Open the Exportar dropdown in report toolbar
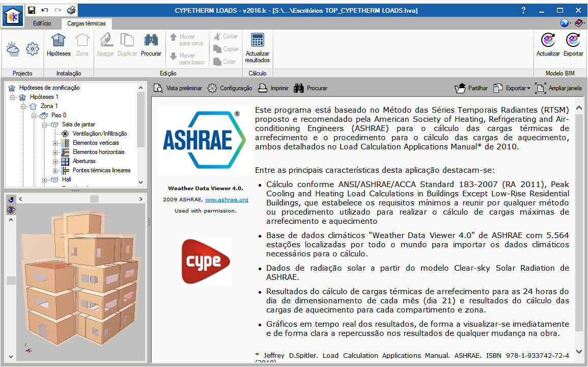Viewport: 588px width, 367px height. (512, 88)
